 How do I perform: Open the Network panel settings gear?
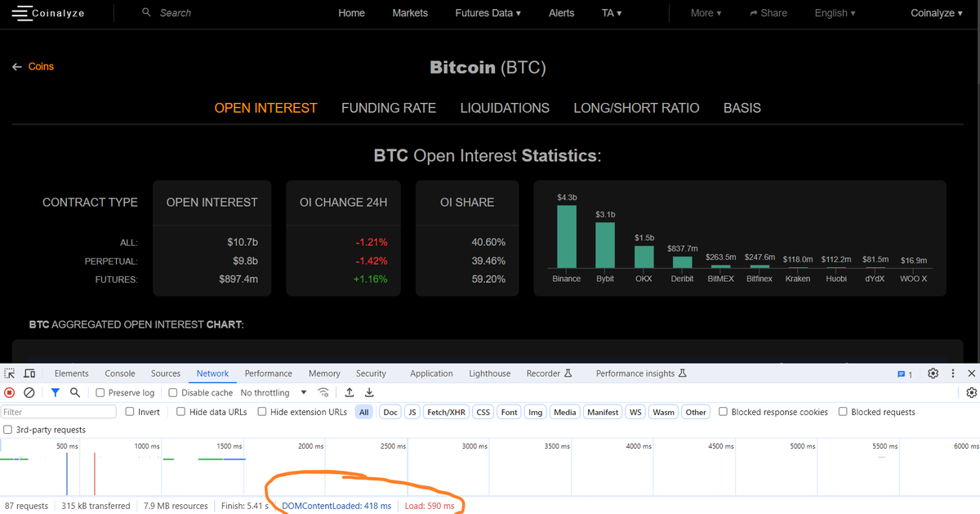point(971,393)
